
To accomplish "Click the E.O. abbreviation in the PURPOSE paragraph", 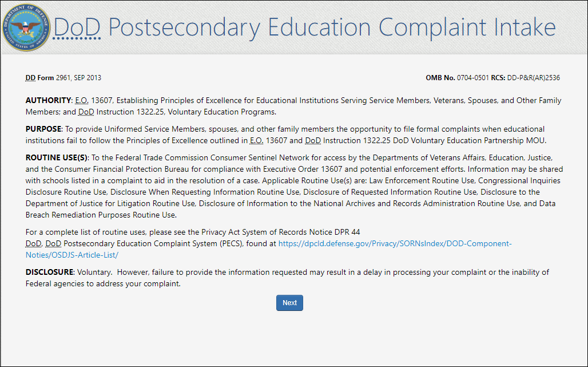I will tap(256, 140).
